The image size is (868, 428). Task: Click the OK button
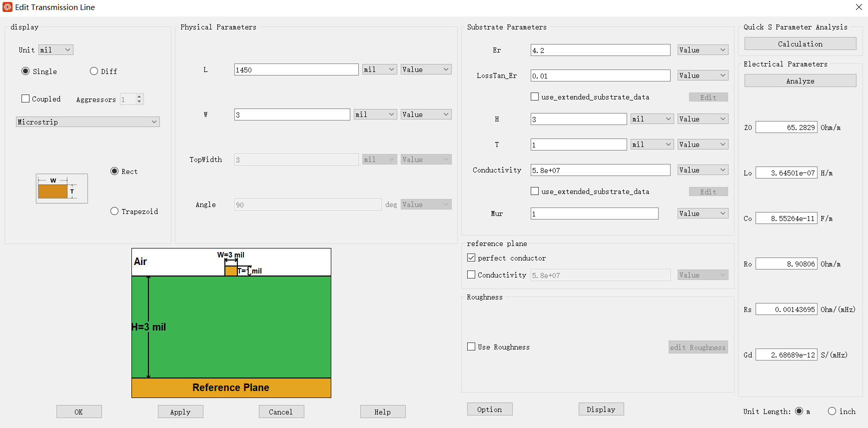(79, 411)
